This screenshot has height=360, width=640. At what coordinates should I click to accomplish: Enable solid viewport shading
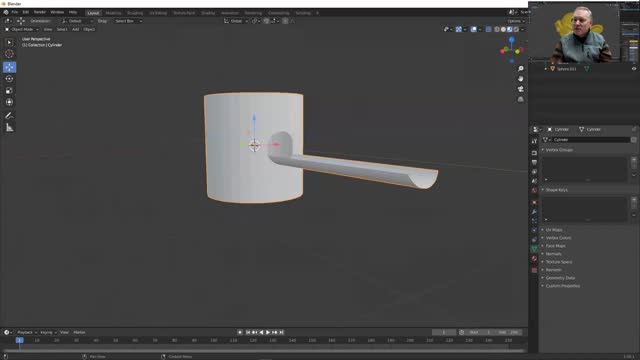[x=503, y=29]
